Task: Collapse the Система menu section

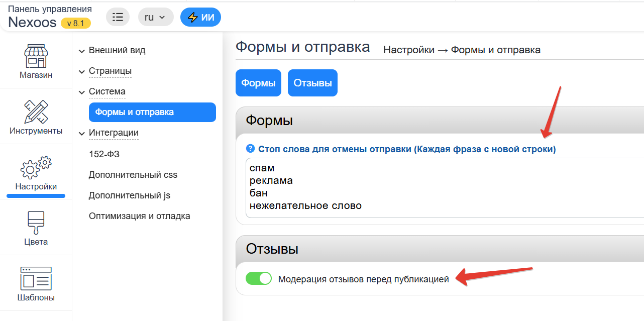Action: 107,91
